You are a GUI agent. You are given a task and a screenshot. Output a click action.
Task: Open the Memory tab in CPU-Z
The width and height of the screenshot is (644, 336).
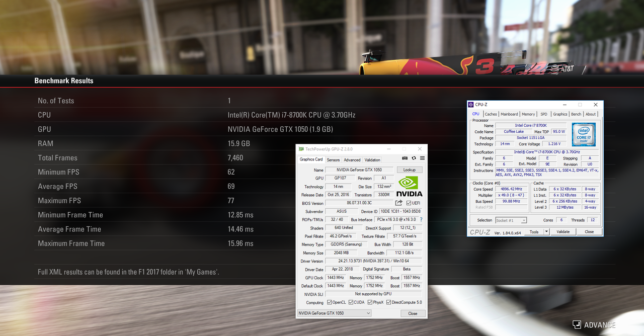528,114
